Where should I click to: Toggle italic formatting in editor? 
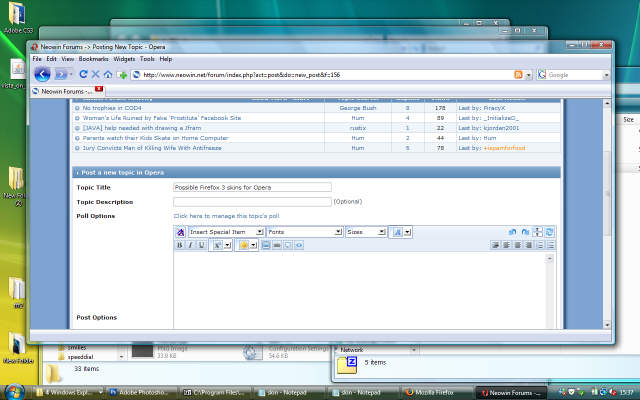click(x=190, y=245)
